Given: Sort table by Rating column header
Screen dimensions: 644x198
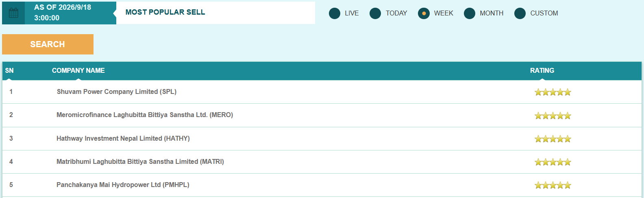Looking at the screenshot, I should [542, 71].
